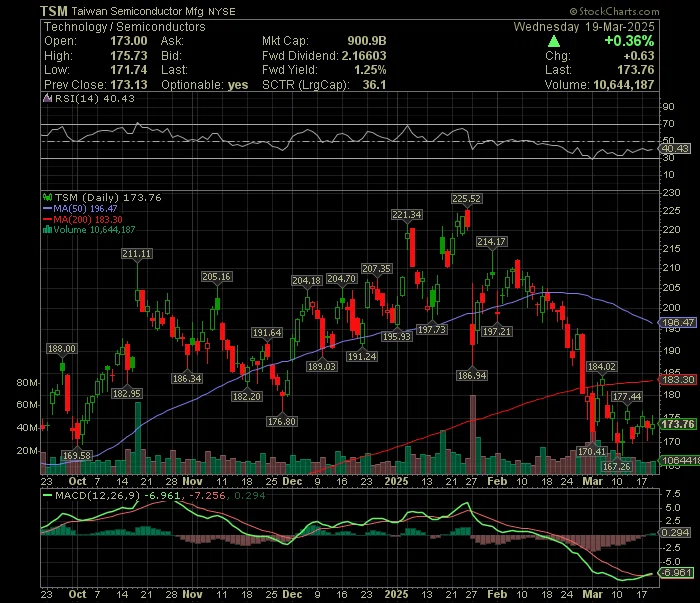This screenshot has height=603, width=700.
Task: Click the 169.58 low price label
Action: [77, 455]
